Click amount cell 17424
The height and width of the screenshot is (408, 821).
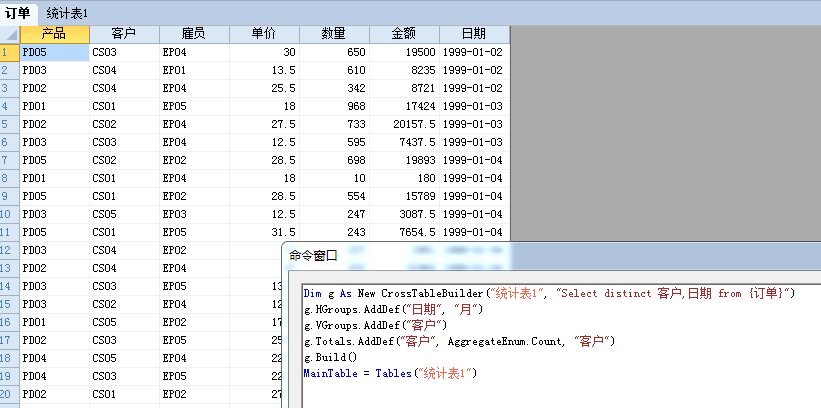click(404, 106)
